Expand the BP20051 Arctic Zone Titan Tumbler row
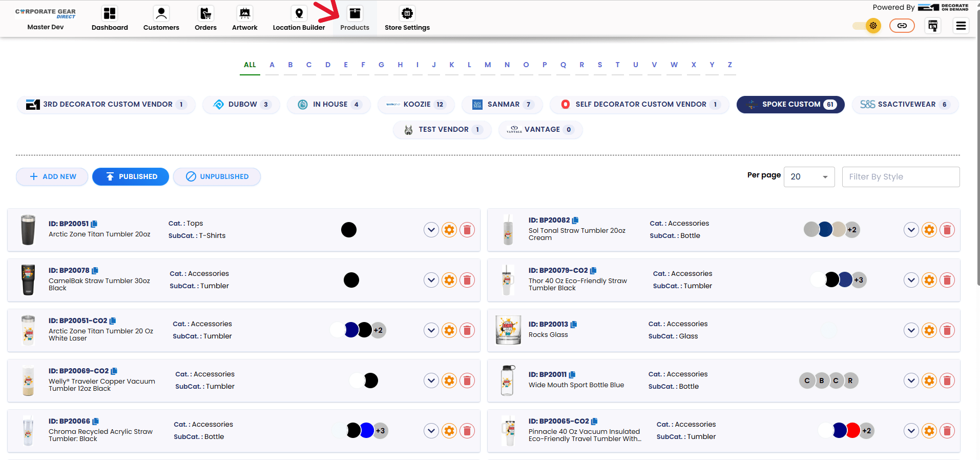This screenshot has height=460, width=980. coord(431,230)
